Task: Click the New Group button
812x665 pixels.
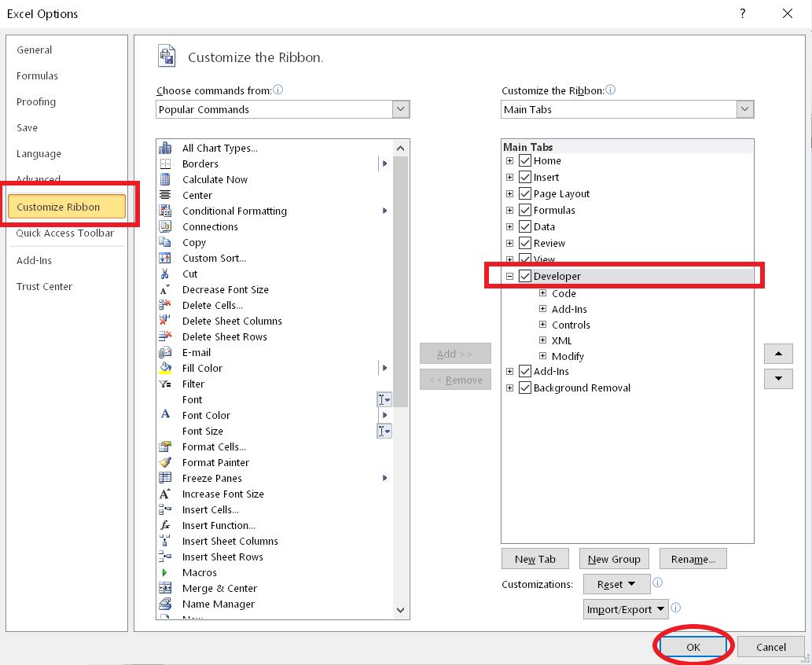Action: pos(614,559)
